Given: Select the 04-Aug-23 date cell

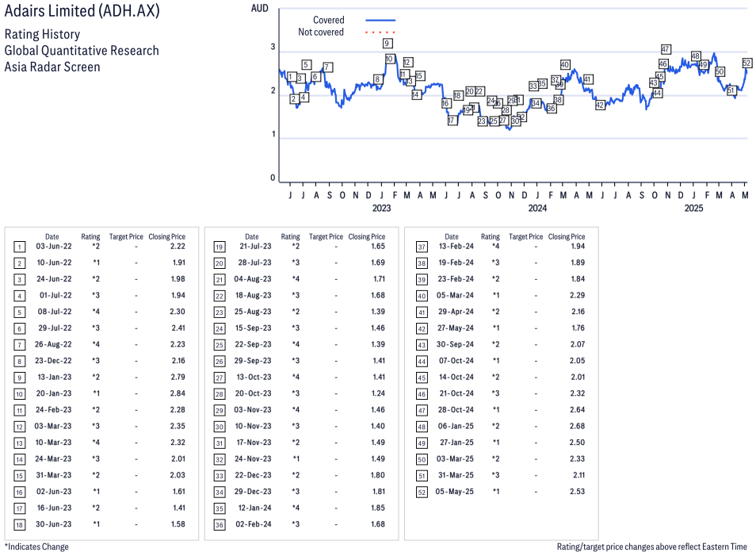Looking at the screenshot, I should pos(253,279).
